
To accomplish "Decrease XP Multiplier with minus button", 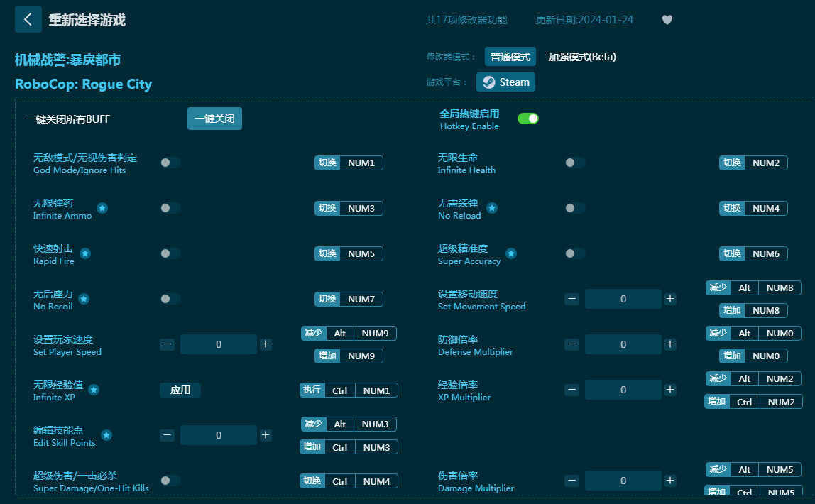I will click(x=571, y=390).
